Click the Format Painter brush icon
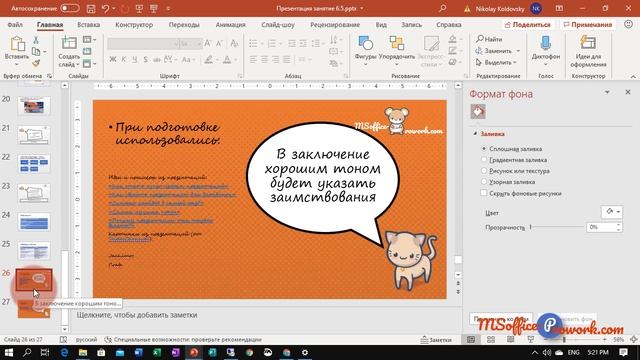Screen dimensions: 640x360 36,63
